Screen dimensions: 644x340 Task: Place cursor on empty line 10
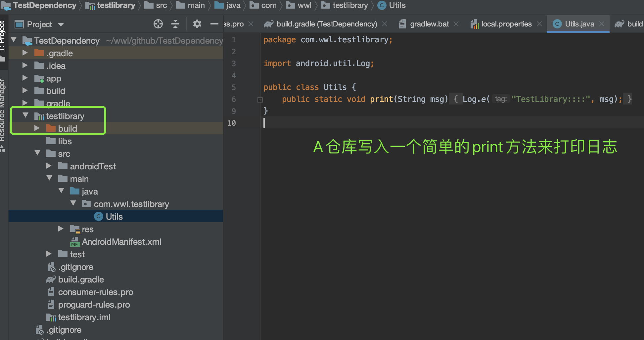coord(452,123)
